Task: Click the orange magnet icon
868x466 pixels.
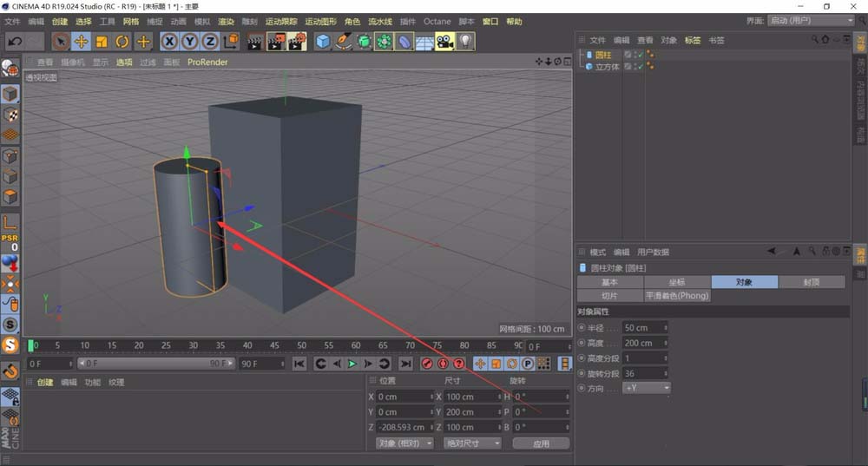Action: coord(10,371)
